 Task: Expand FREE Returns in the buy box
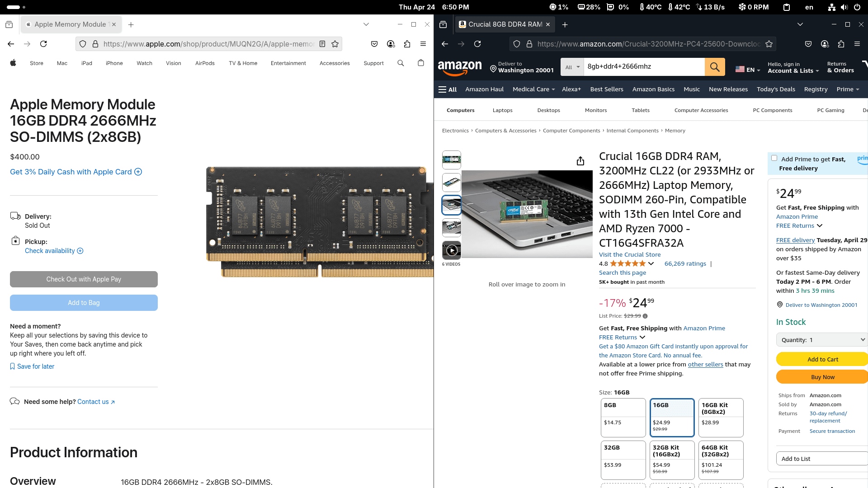(799, 226)
